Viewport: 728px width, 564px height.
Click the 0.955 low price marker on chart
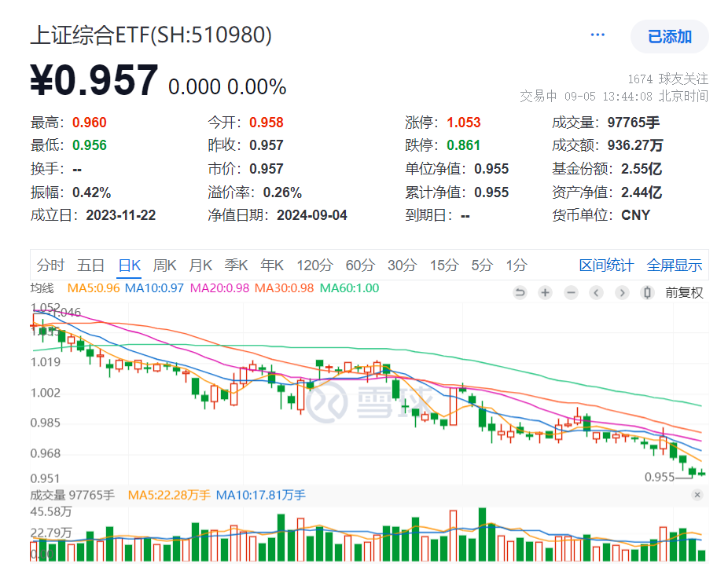click(660, 477)
